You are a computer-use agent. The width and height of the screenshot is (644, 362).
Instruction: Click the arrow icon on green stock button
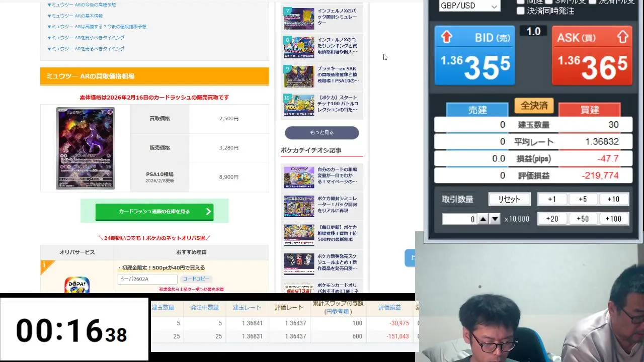208,212
